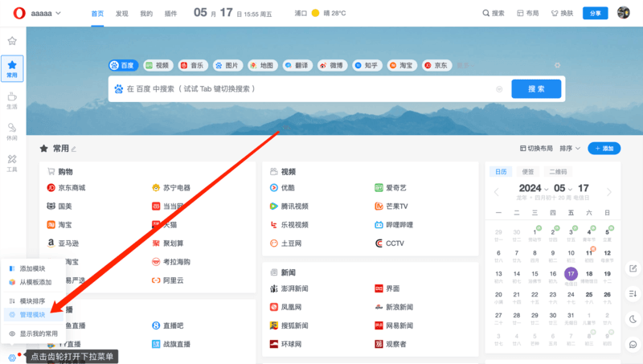
Task: Switch to the 发现 tab
Action: 122,14
